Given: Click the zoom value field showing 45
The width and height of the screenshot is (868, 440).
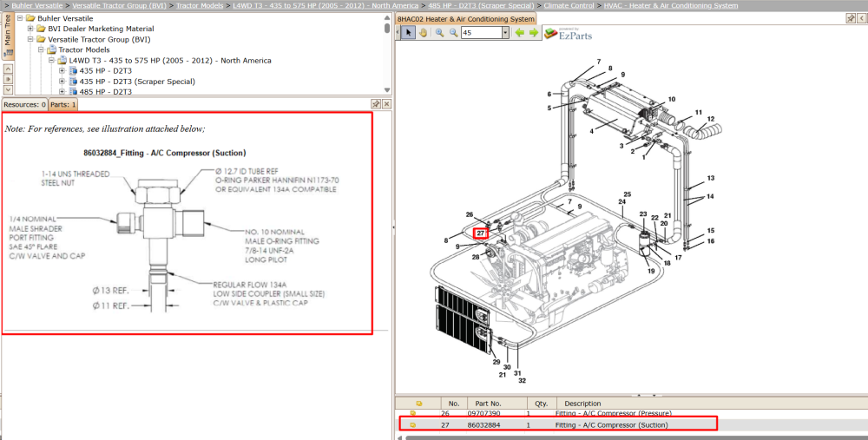Looking at the screenshot, I should pos(482,33).
